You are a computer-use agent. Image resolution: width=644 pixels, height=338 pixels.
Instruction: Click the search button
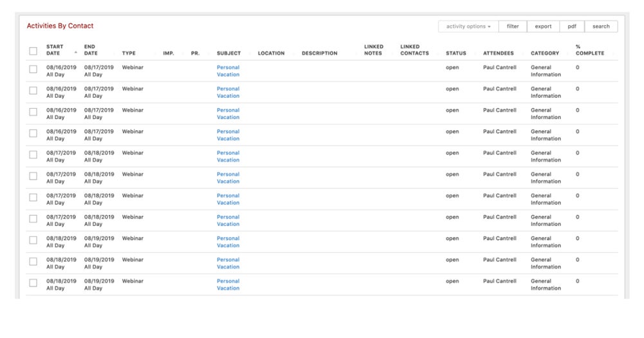[x=601, y=26]
